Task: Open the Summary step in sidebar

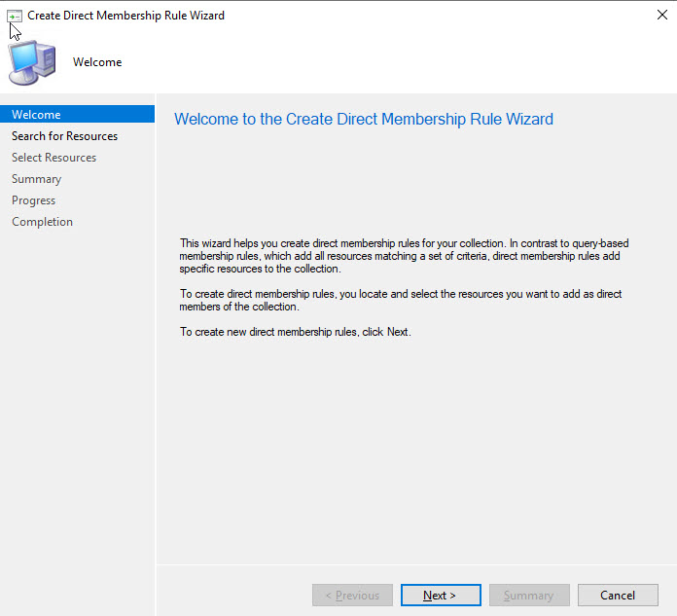Action: pyautogui.click(x=36, y=179)
